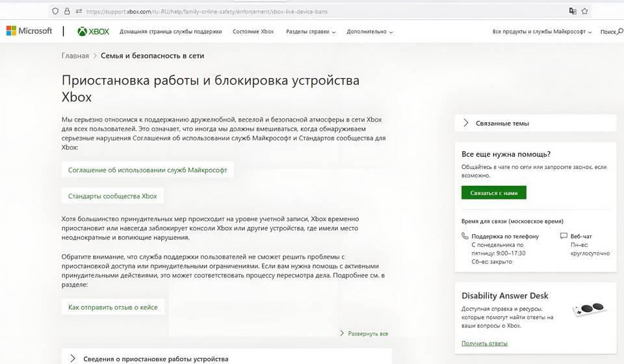Click the Xbox Adaptive Controller image
The height and width of the screenshot is (364, 624).
(590, 309)
